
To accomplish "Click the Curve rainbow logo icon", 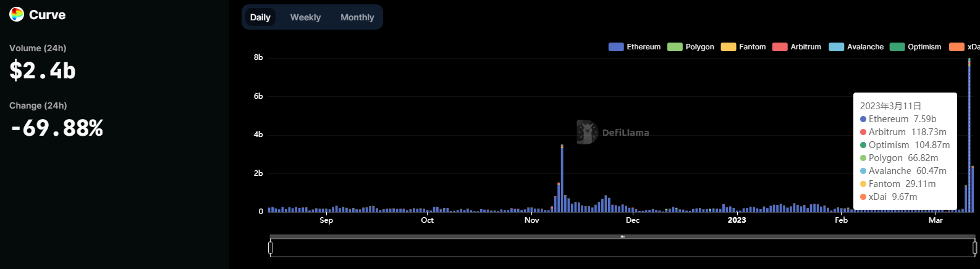I will click(x=17, y=15).
